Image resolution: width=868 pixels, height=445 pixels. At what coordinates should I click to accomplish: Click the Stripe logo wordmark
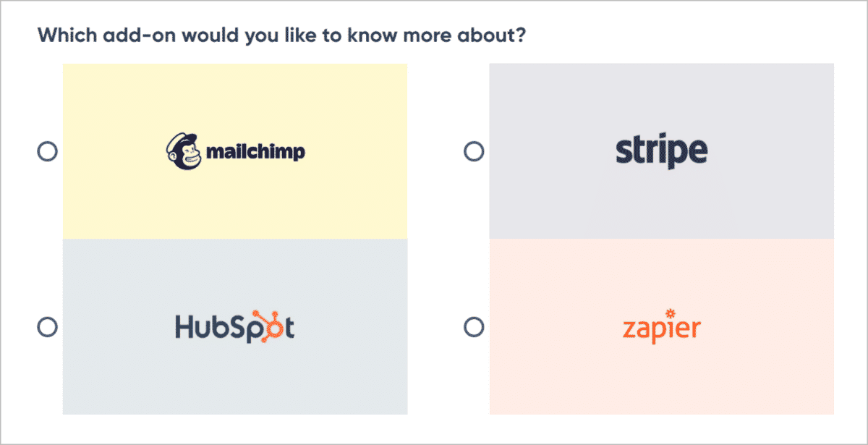point(661,151)
